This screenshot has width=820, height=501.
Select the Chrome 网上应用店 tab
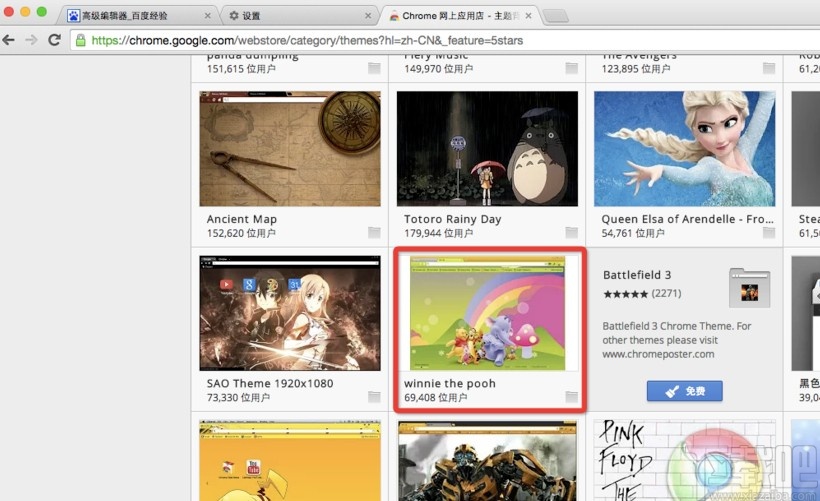pyautogui.click(x=460, y=16)
